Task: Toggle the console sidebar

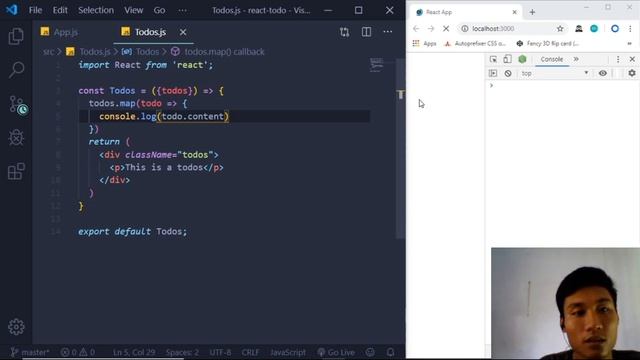Action: point(493,73)
